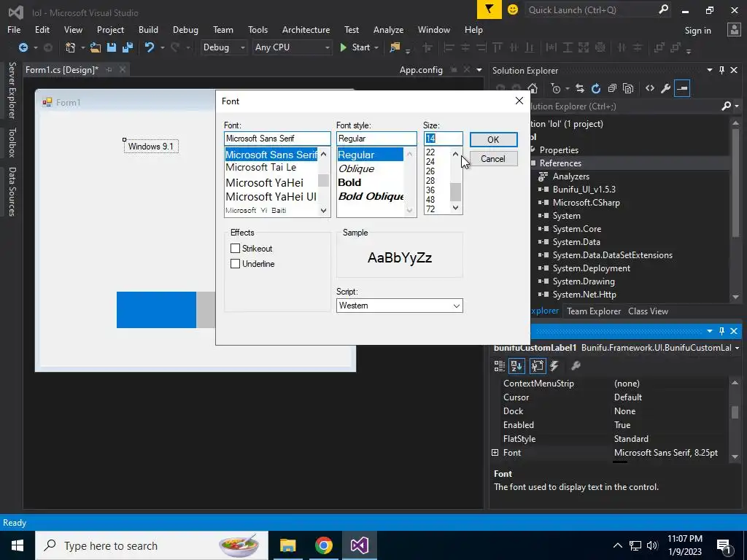Screen dimensions: 747x560
Task: Click the Size input field showing 14
Action: 443,139
